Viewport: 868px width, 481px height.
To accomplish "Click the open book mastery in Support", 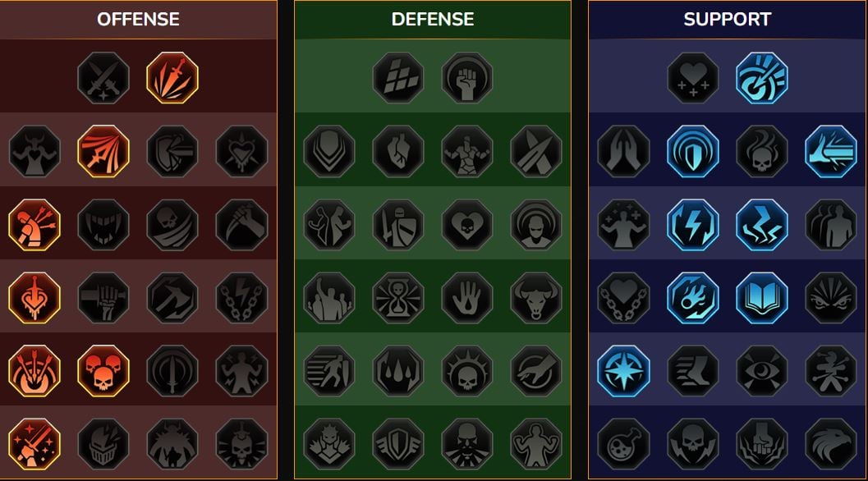I will click(762, 298).
